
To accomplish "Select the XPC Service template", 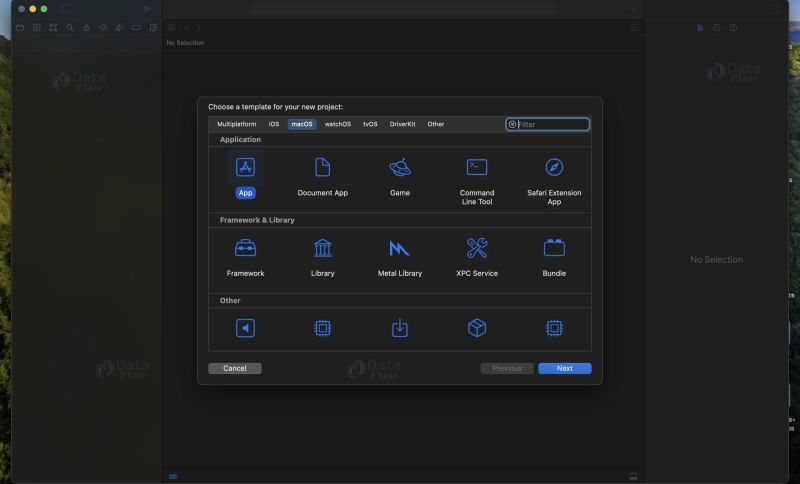I will pos(477,257).
